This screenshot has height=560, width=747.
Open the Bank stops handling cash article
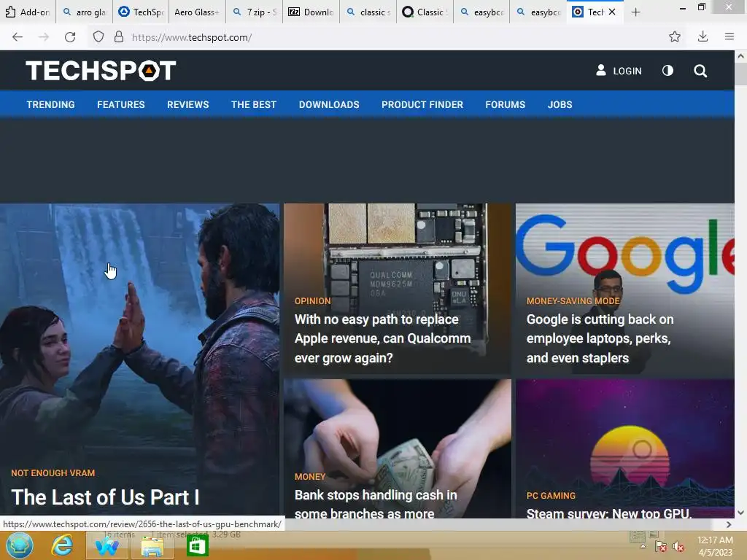click(x=376, y=503)
